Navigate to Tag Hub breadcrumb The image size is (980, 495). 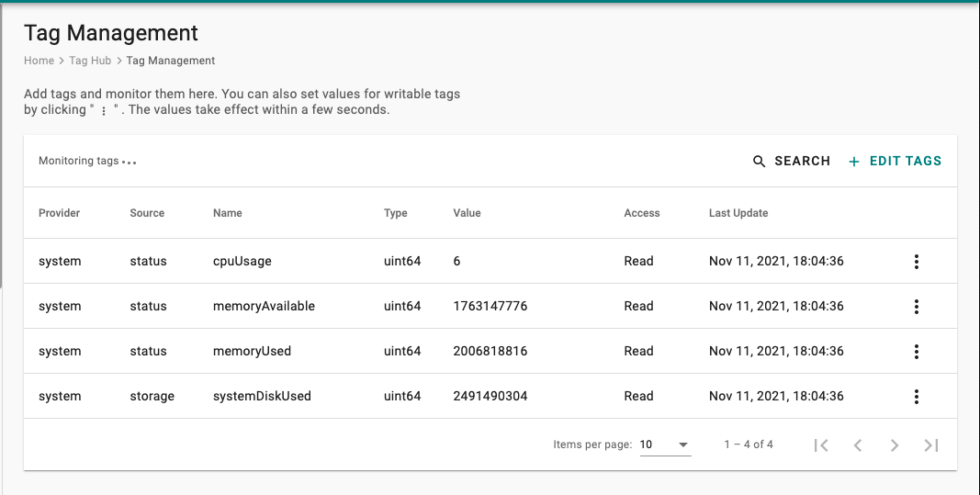(x=90, y=61)
